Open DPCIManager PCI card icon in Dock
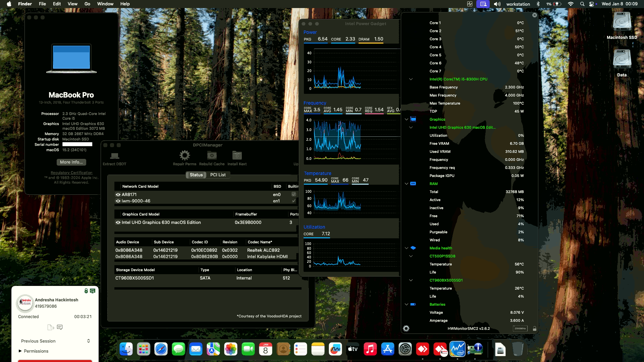Screen dimensions: 644x362 click(475, 350)
